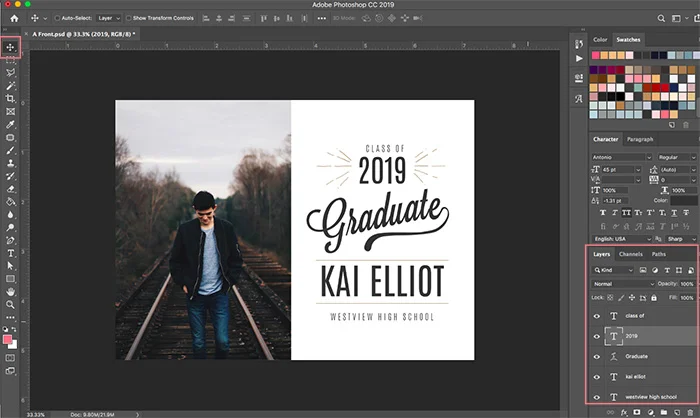Viewport: 700px width, 418px height.
Task: Select the Hand tool
Action: [10, 292]
